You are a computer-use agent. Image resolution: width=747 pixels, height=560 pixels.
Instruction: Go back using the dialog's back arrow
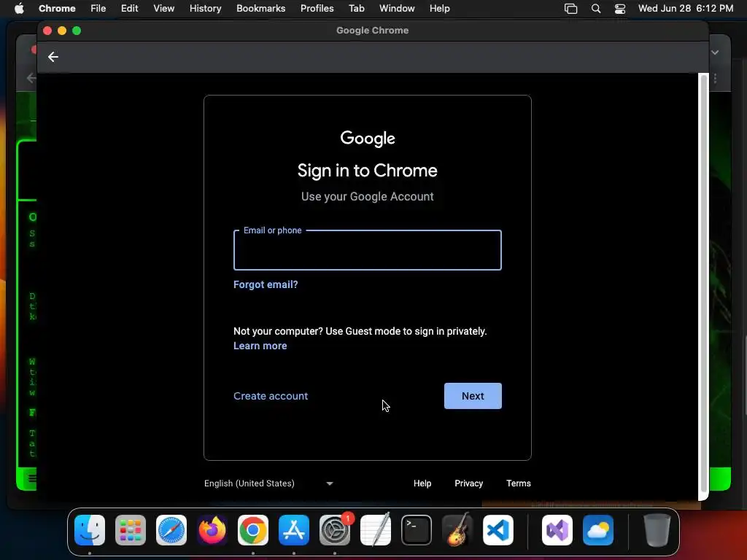53,57
